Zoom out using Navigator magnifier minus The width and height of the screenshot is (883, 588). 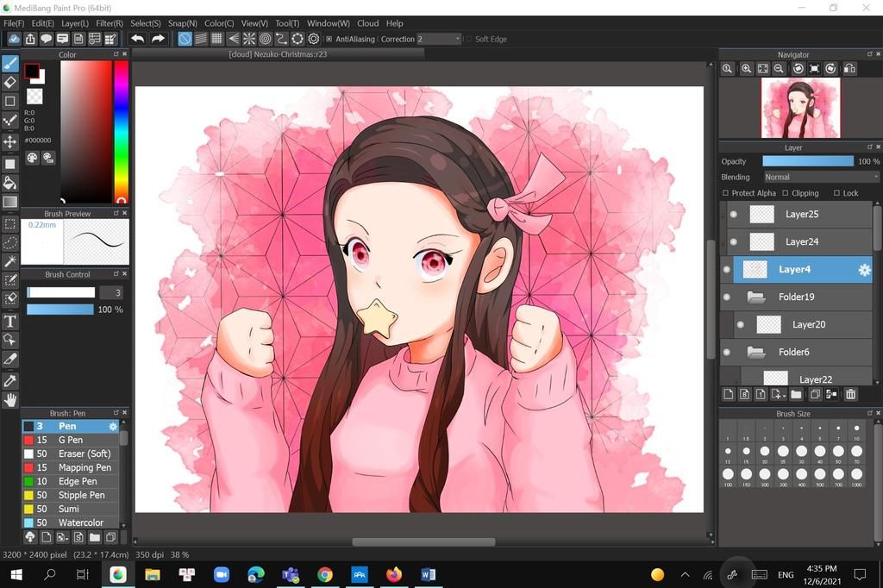tap(779, 69)
